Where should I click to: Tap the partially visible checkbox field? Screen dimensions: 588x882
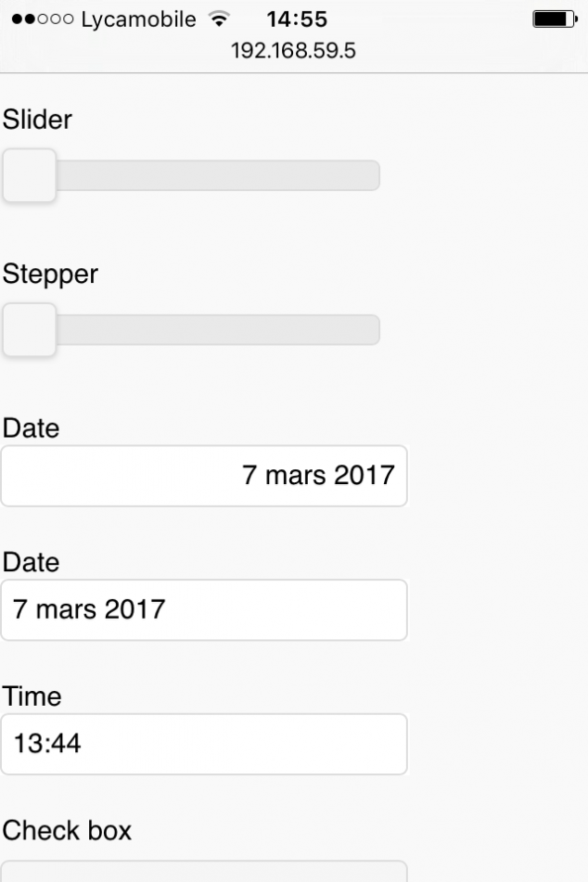click(204, 872)
